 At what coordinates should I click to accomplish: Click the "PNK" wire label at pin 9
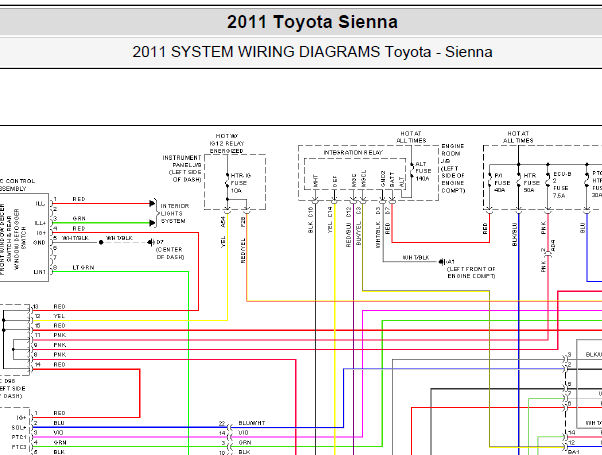(x=60, y=345)
